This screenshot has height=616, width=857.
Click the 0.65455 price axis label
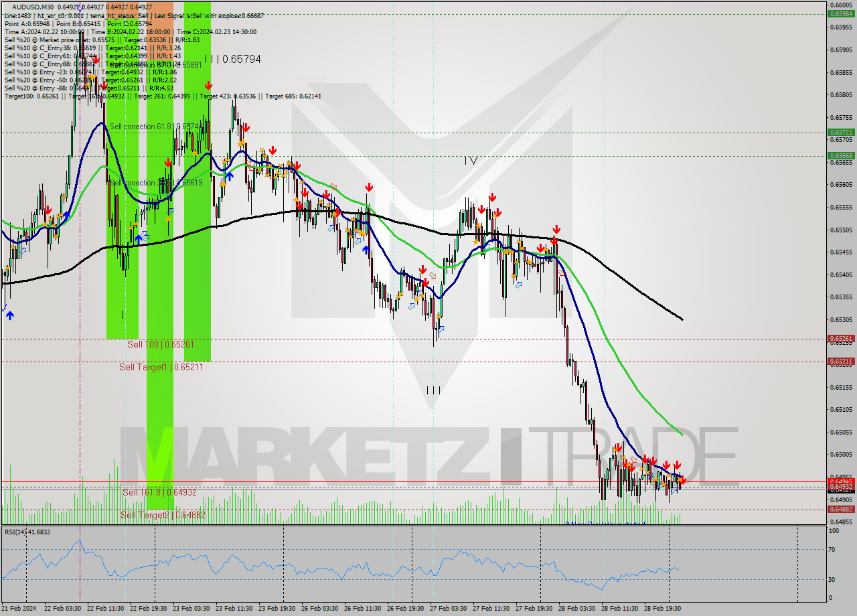click(x=841, y=252)
